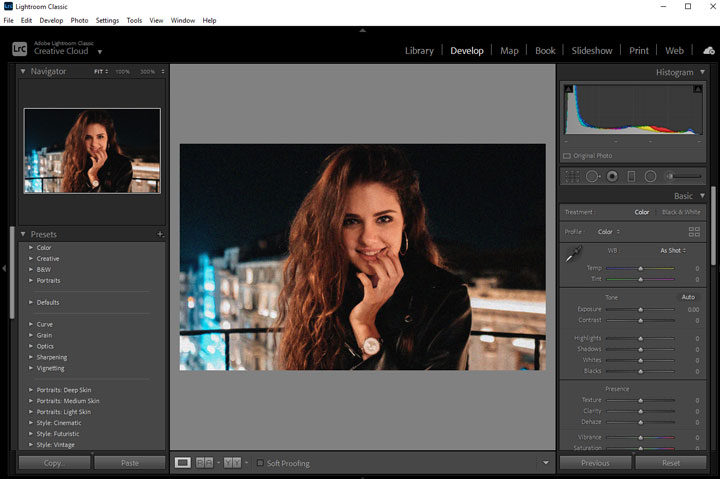Open the Profile Browser grid icon
This screenshot has width=720, height=479.
tap(694, 231)
